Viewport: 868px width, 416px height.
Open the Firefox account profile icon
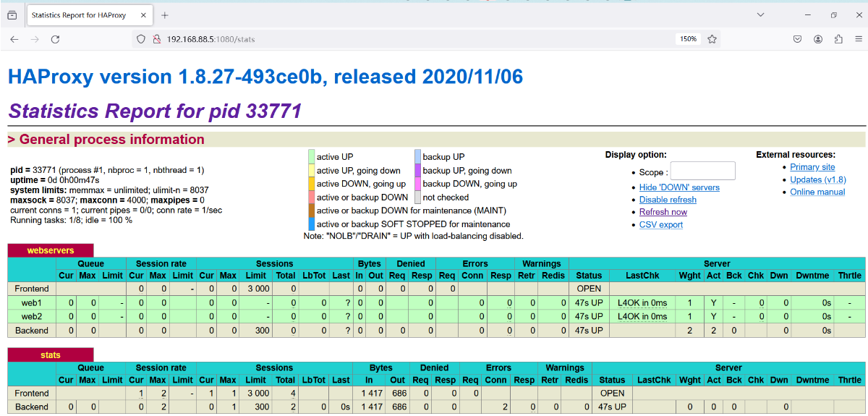pyautogui.click(x=818, y=39)
